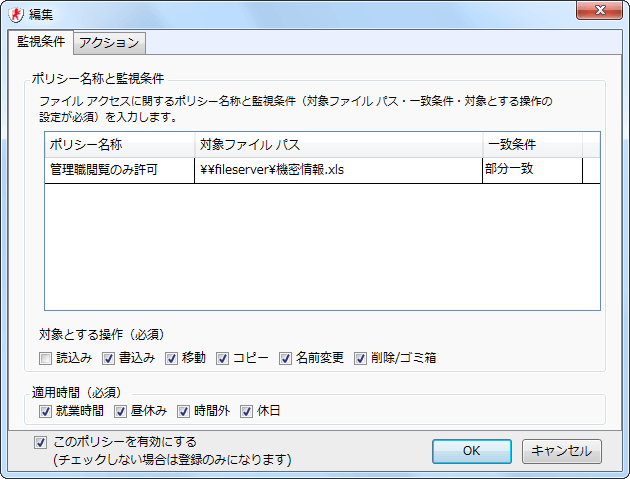This screenshot has height=479, width=630.
Task: Disable このポリシーを有効にする checkbox
Action: tap(40, 441)
